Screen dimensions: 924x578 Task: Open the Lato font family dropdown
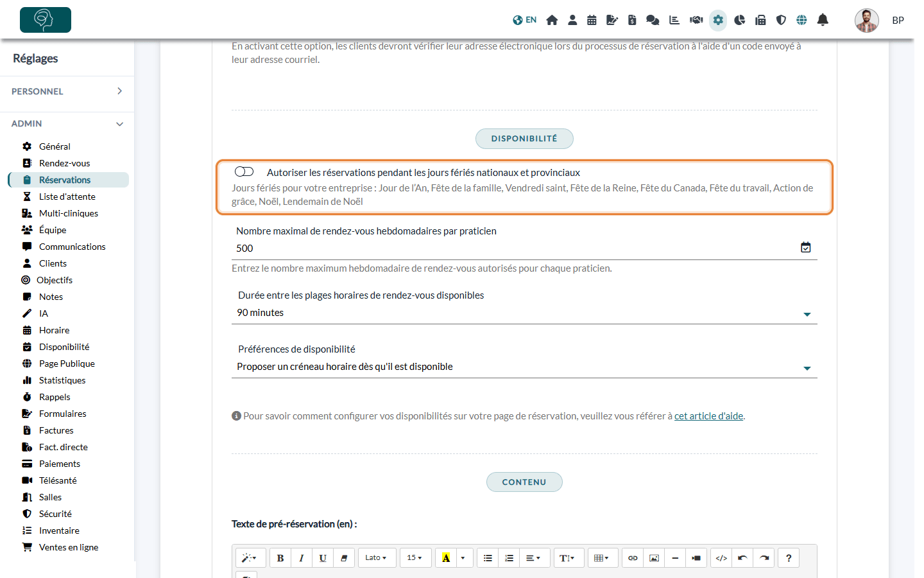click(377, 557)
